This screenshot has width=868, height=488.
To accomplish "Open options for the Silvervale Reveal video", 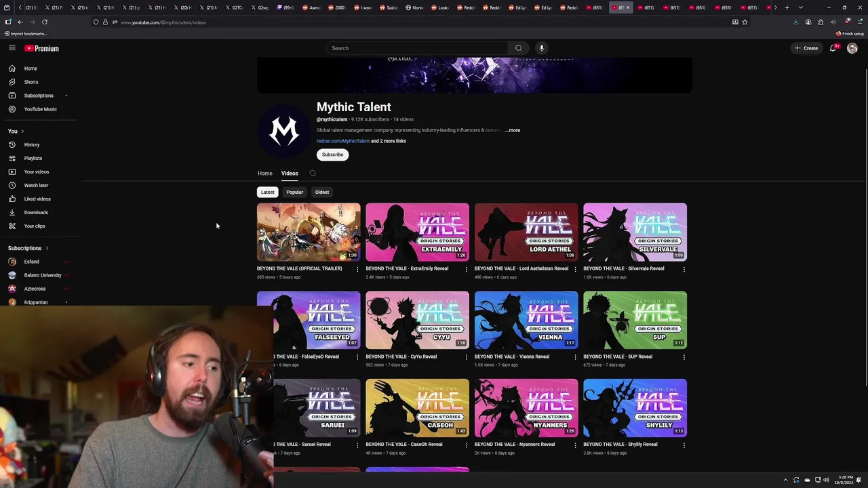I will click(684, 269).
